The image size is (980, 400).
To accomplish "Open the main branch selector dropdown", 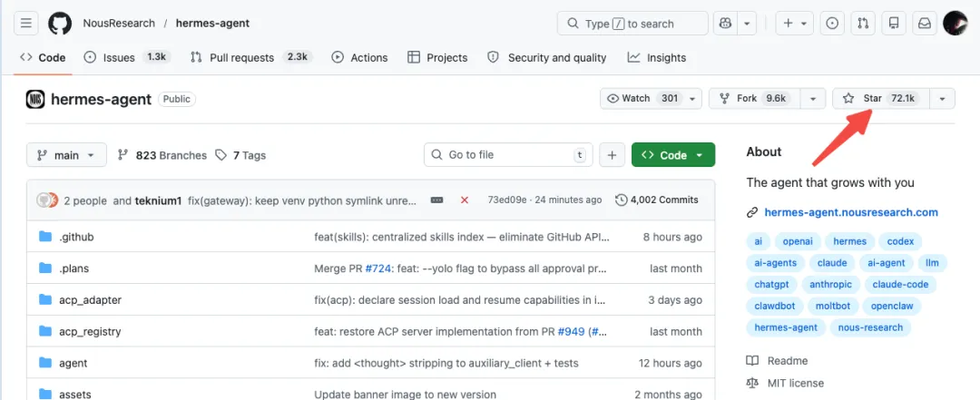I will pos(66,155).
